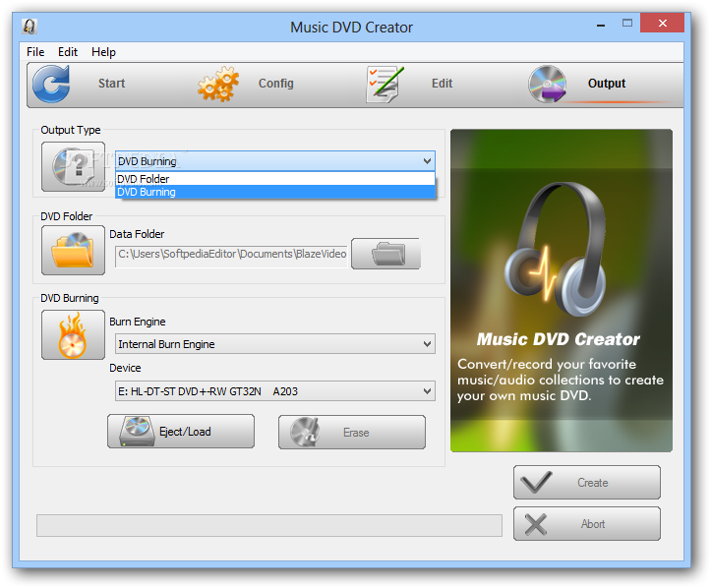Open the Edit menu in menu bar
711x588 pixels.
pos(68,52)
